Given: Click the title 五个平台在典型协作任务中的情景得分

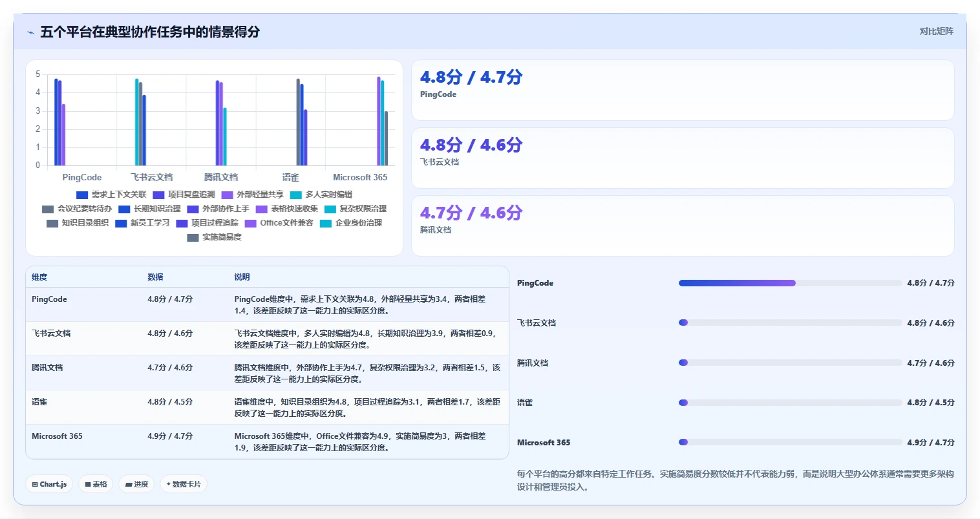Looking at the screenshot, I should [x=150, y=32].
